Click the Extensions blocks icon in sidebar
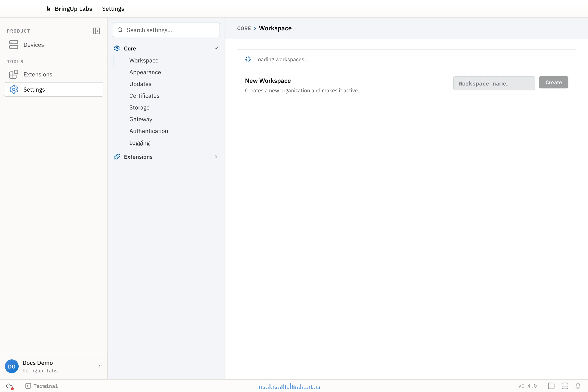Screen dimensions: 588x392 pos(14,74)
